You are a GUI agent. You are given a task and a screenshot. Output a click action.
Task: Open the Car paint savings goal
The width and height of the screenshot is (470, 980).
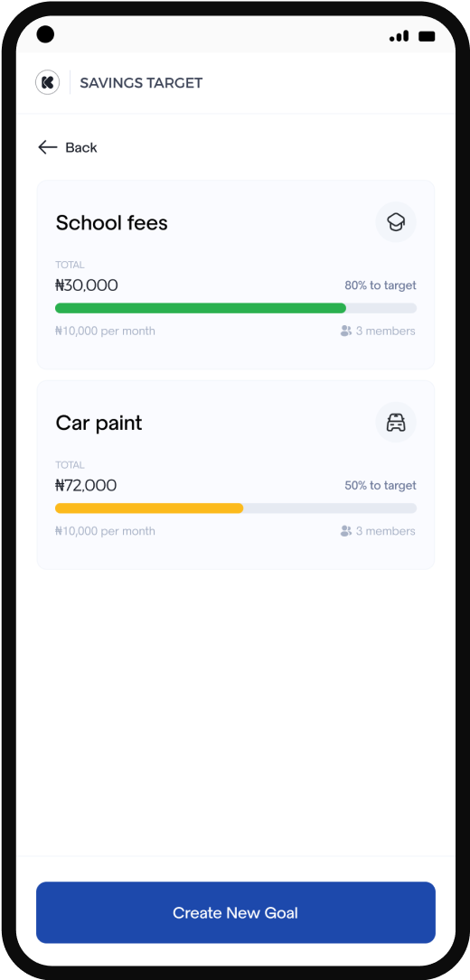[x=235, y=475]
